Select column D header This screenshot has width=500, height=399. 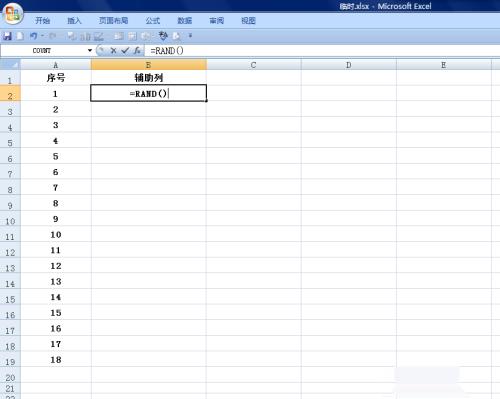pyautogui.click(x=349, y=65)
